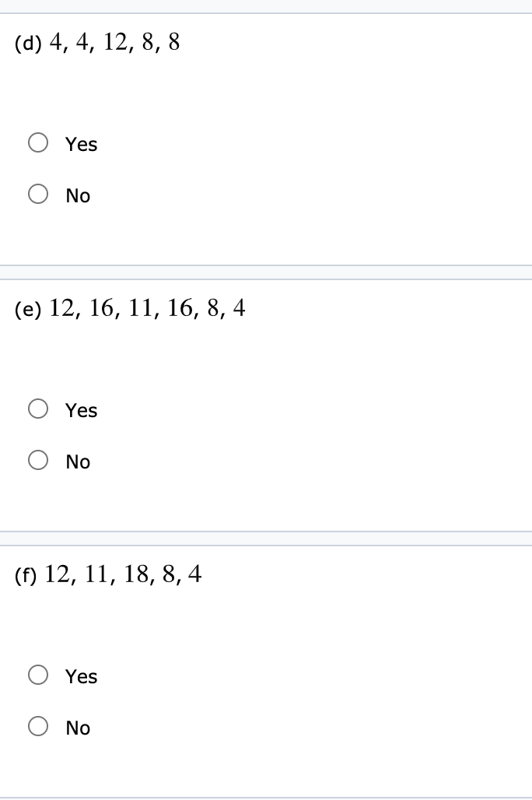This screenshot has width=532, height=800.
Task: Select No for question (f)
Action: (38, 726)
